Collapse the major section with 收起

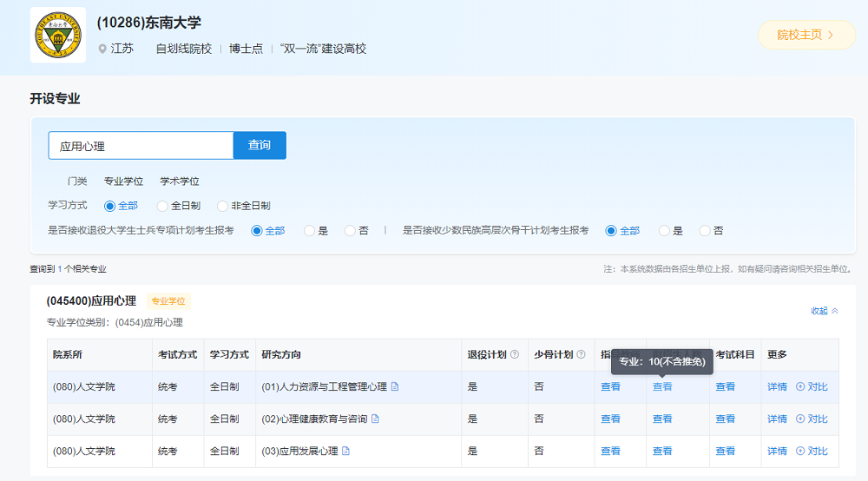825,311
